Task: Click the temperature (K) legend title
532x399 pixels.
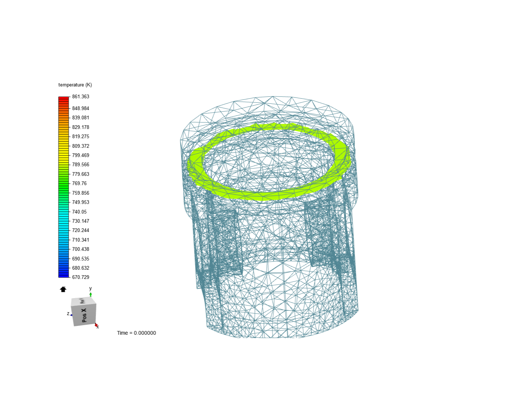Action: 75,85
